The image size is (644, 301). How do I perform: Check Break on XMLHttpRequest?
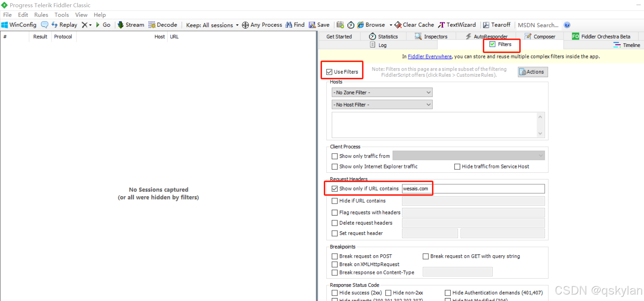(x=335, y=265)
